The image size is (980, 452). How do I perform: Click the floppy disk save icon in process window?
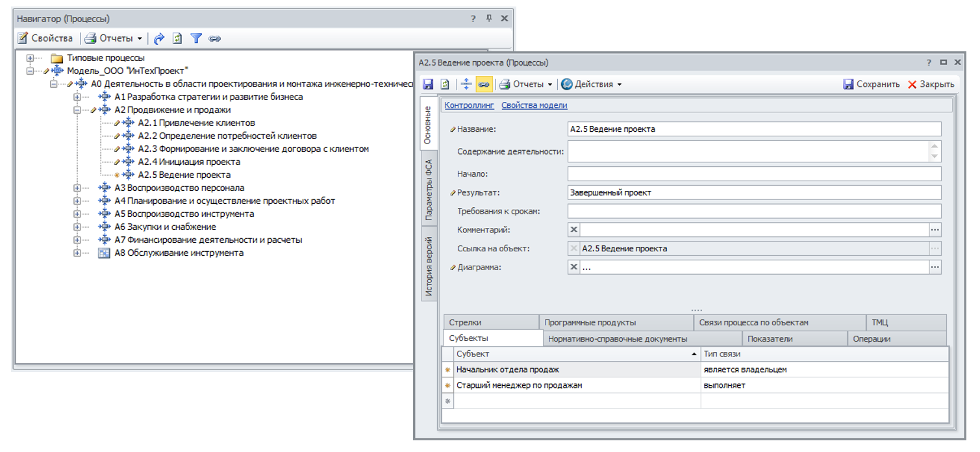pos(428,84)
